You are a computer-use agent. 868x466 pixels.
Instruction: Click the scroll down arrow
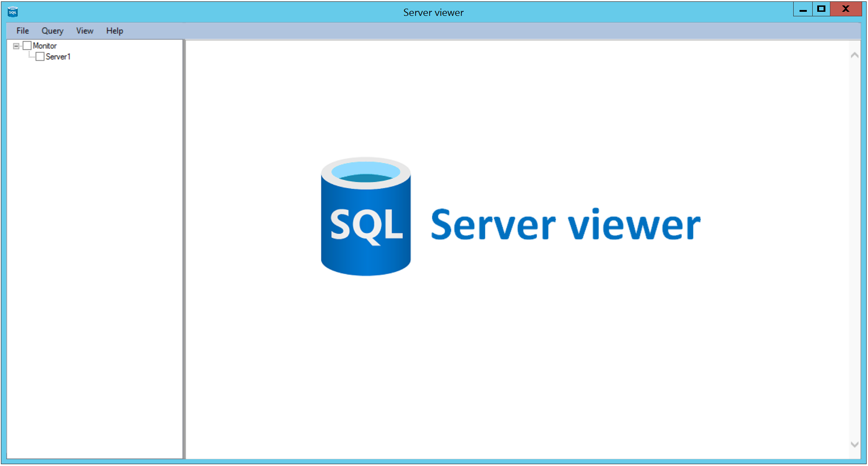854,444
